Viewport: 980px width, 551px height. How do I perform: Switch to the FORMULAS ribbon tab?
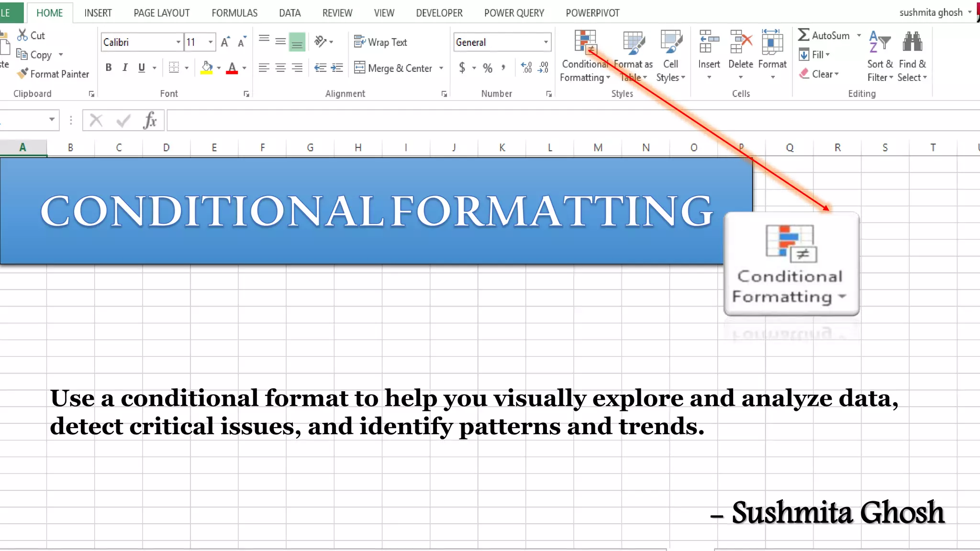pos(234,13)
